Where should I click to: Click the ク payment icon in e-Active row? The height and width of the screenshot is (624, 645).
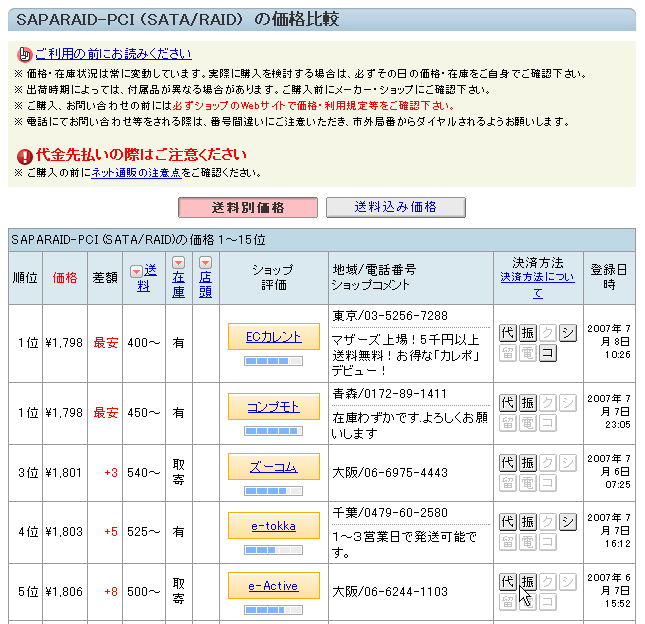point(548,582)
